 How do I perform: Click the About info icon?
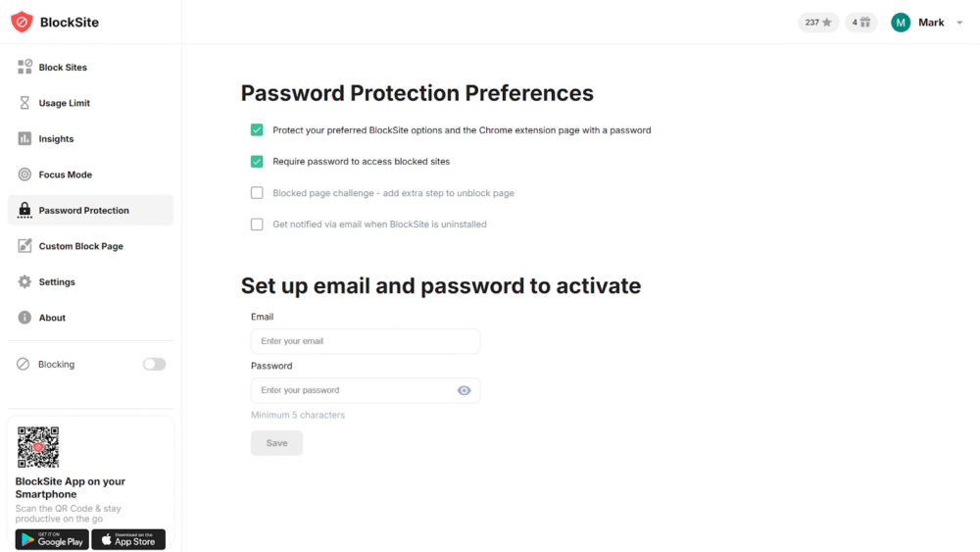(24, 318)
